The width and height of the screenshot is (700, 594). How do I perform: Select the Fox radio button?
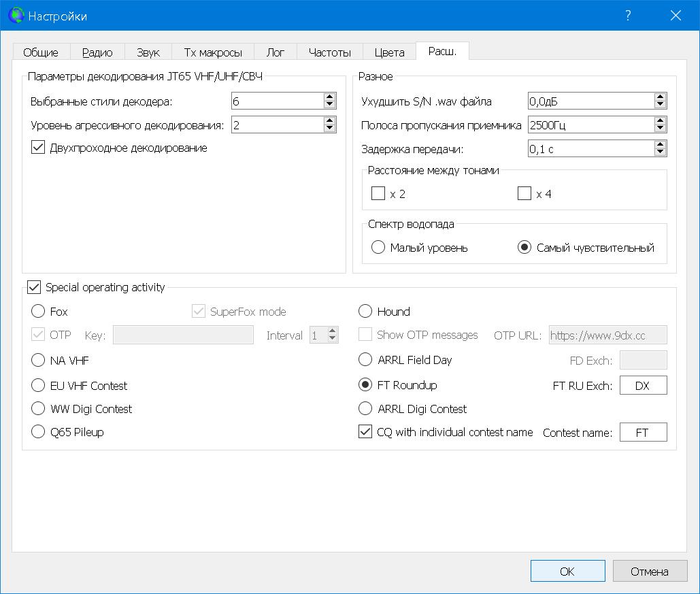tap(38, 312)
